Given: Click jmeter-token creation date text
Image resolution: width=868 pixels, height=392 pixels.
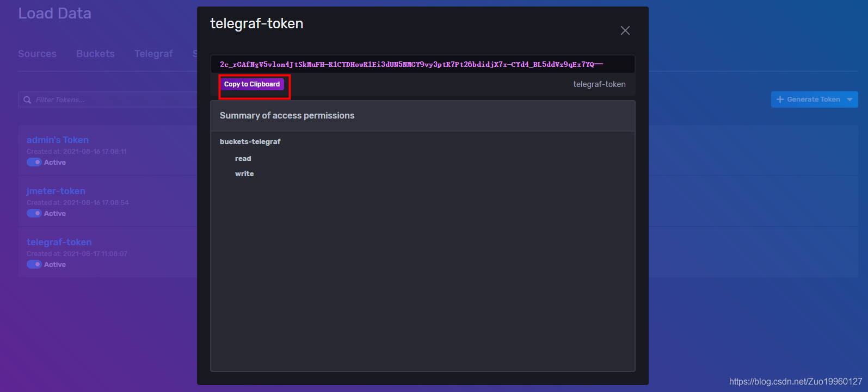Looking at the screenshot, I should tap(78, 203).
